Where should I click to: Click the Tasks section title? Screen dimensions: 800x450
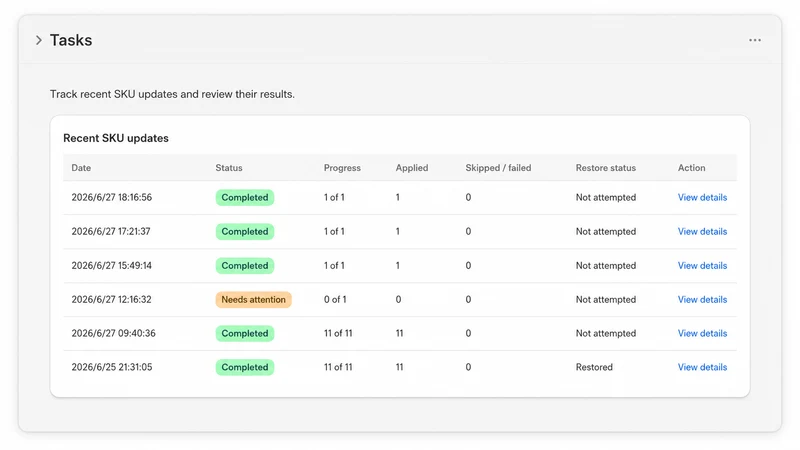coord(71,40)
